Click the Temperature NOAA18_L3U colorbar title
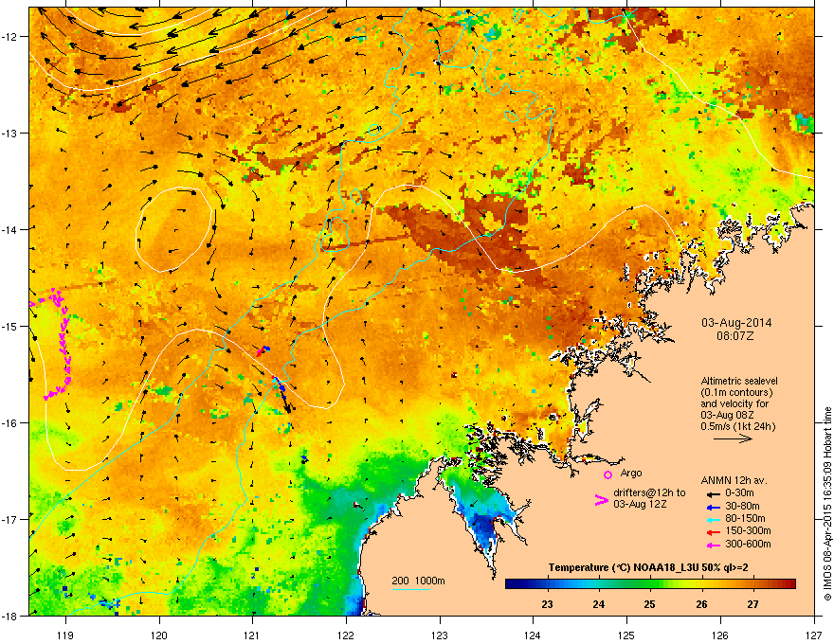The width and height of the screenshot is (834, 644). (x=648, y=567)
